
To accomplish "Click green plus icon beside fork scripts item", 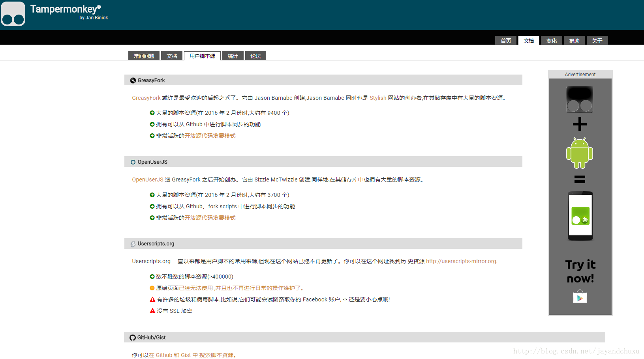I will pos(152,206).
